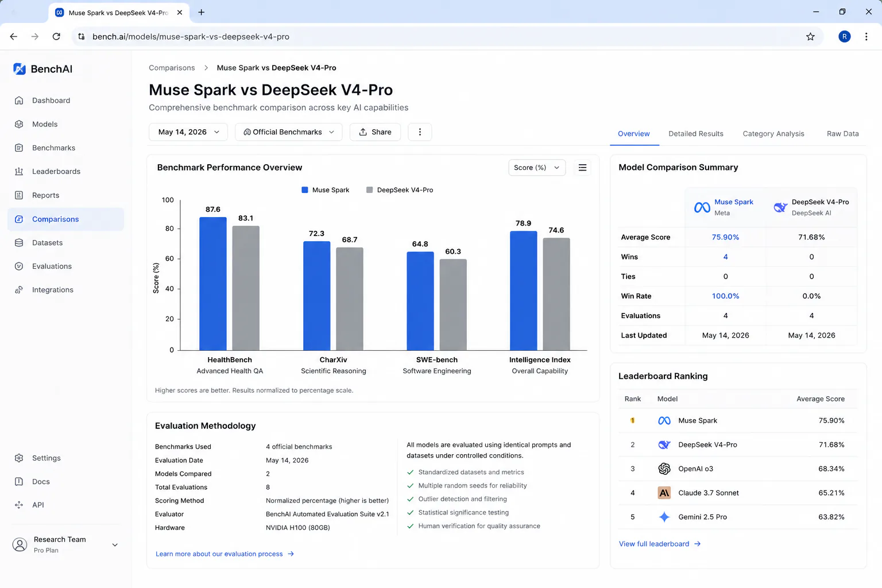Click the Gemini 2.5 Pro star logo
The image size is (882, 588).
pyautogui.click(x=664, y=517)
